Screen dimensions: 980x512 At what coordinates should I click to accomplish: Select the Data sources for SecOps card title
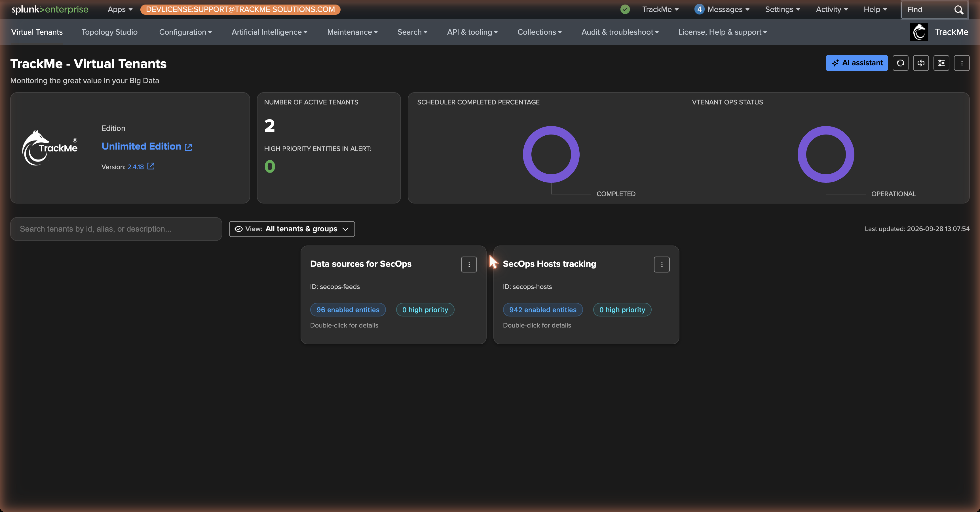pos(361,264)
